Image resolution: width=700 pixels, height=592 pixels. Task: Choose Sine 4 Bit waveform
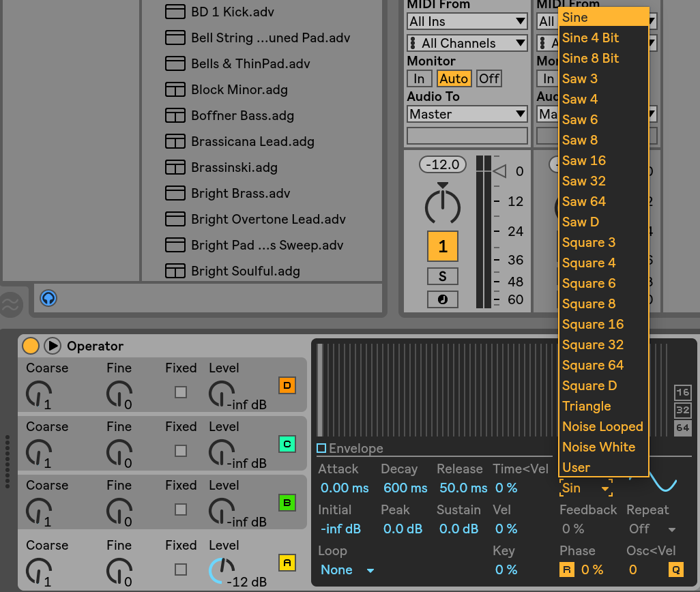tap(604, 38)
